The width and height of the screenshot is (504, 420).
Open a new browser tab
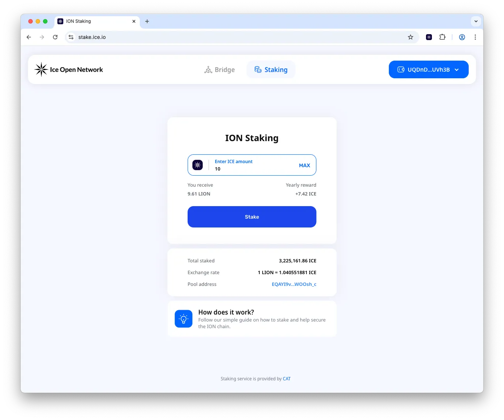click(x=147, y=21)
